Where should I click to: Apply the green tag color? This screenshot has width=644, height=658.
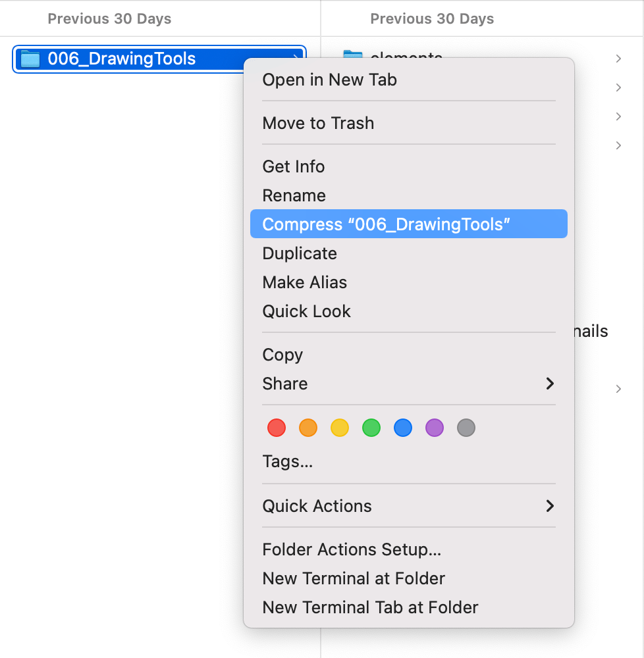(371, 428)
